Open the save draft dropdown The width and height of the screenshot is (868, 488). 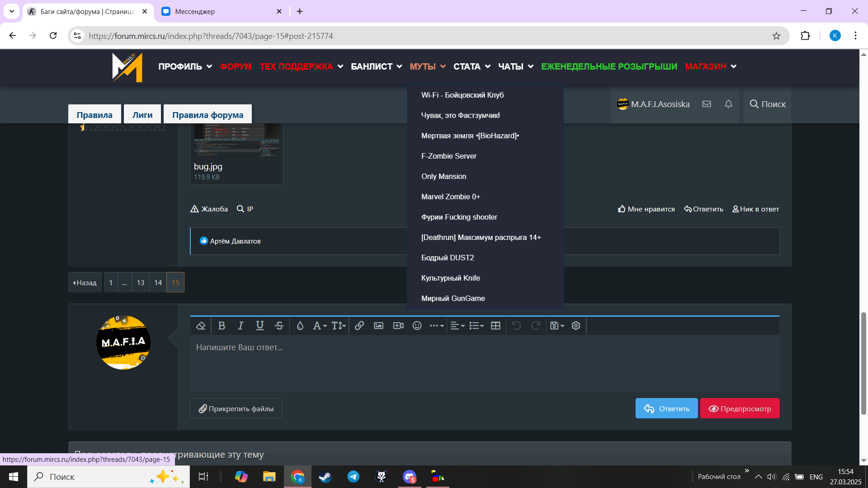557,326
